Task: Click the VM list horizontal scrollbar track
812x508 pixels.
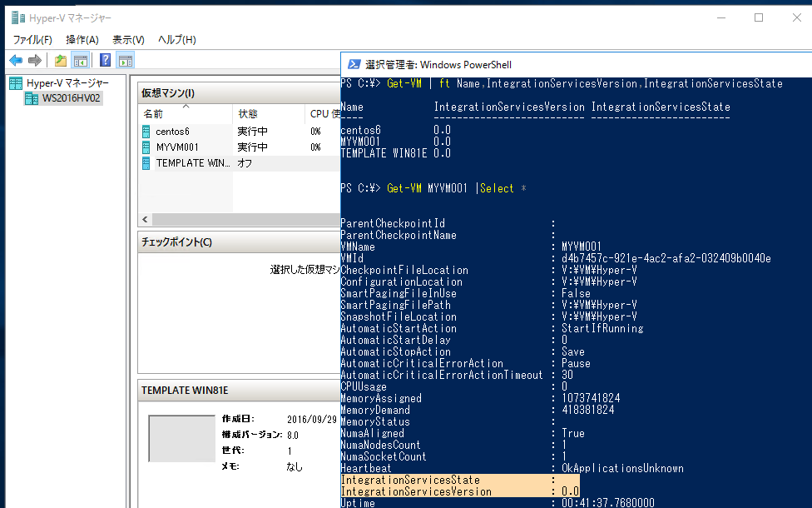Action: (x=246, y=219)
